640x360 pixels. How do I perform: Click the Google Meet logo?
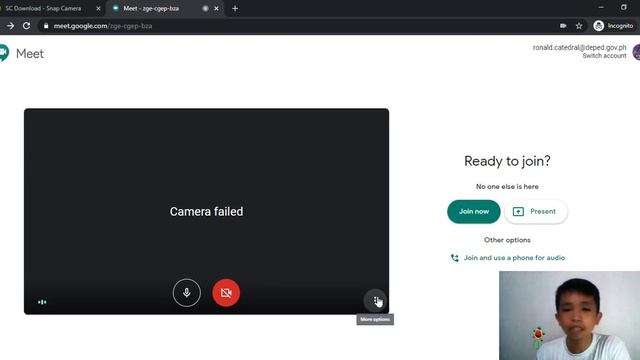pyautogui.click(x=4, y=53)
